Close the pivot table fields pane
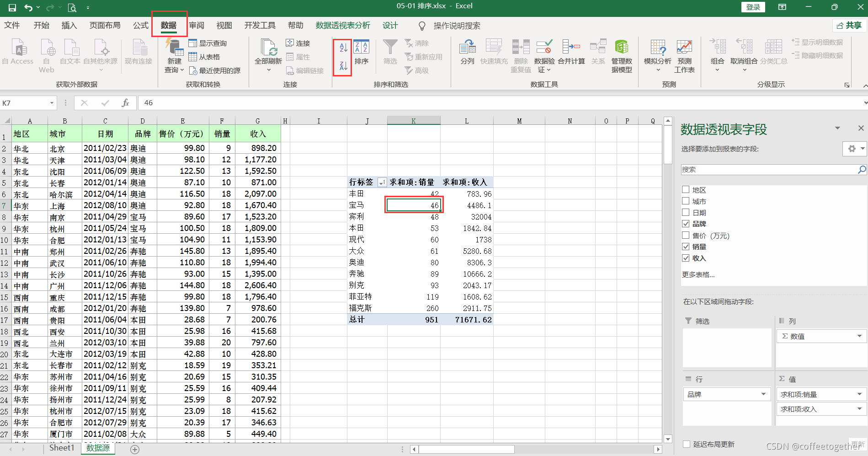Viewport: 868px width, 456px height. (x=861, y=128)
